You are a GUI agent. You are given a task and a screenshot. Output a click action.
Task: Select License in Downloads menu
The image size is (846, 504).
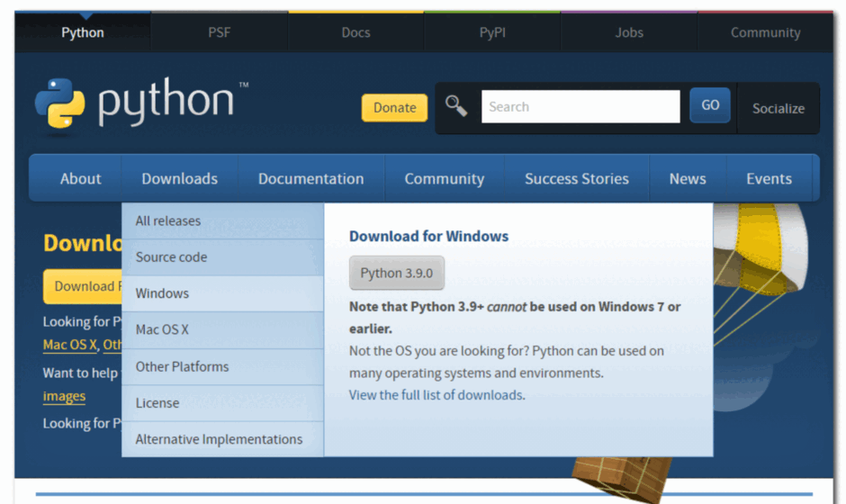coord(223,403)
